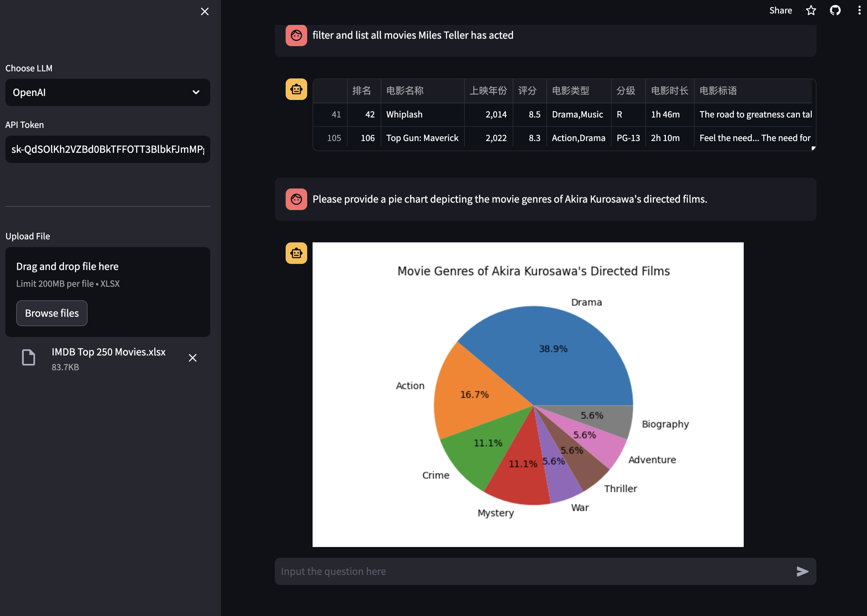Screen dimensions: 867x616
Task: Click Browse files button
Action: pyautogui.click(x=52, y=313)
